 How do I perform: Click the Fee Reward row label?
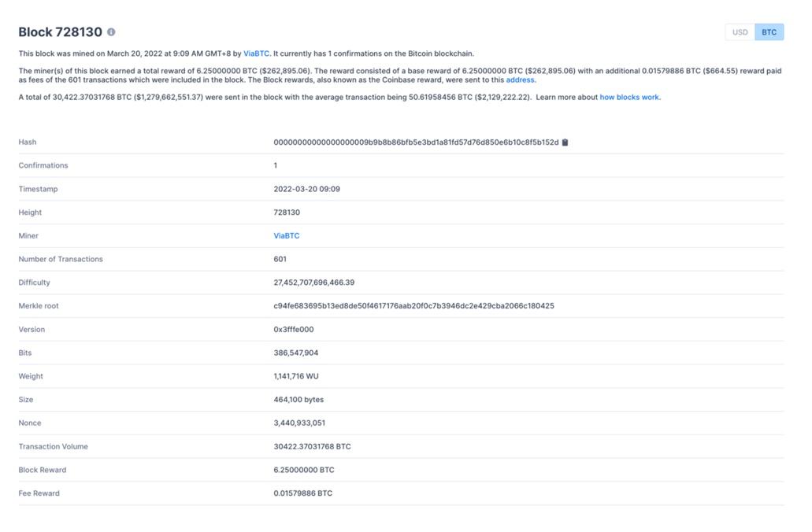[x=39, y=493]
